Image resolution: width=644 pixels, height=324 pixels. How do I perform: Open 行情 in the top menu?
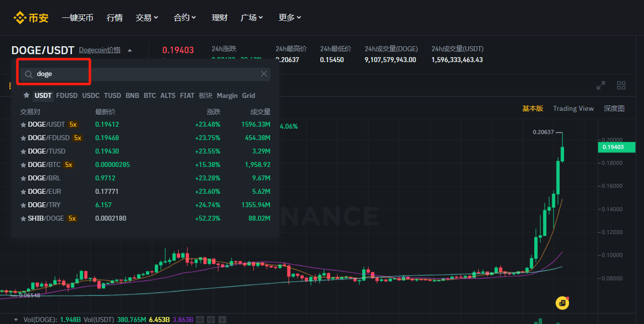coord(114,17)
